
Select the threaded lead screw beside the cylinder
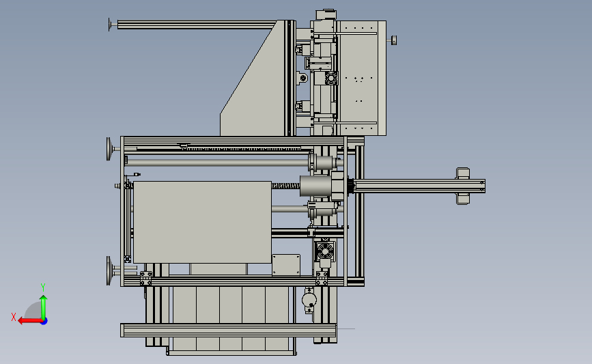[285, 186]
